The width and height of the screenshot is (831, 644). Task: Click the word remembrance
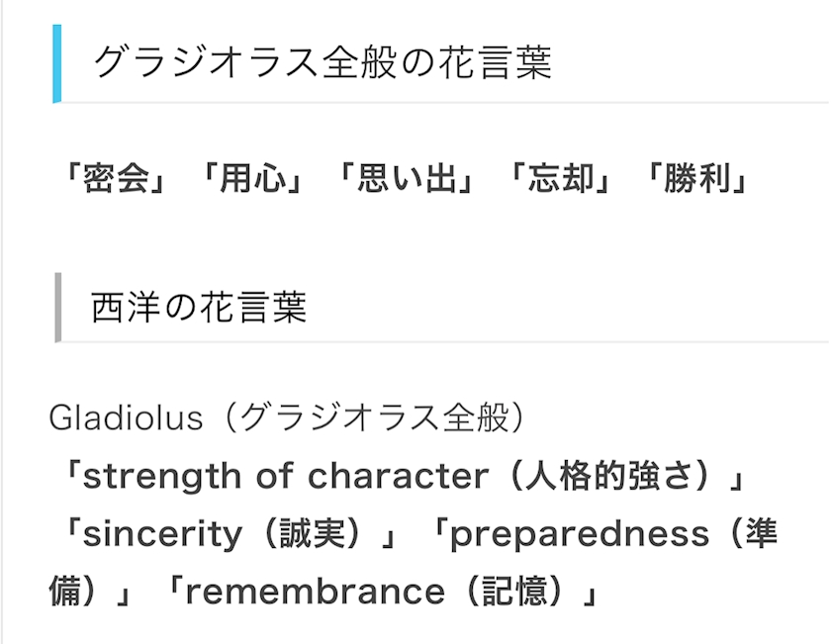click(316, 592)
